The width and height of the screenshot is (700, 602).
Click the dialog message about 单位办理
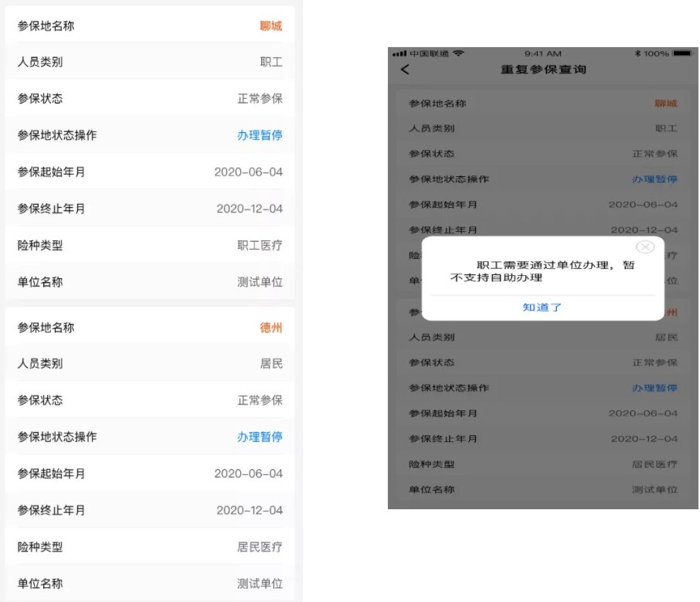point(542,271)
